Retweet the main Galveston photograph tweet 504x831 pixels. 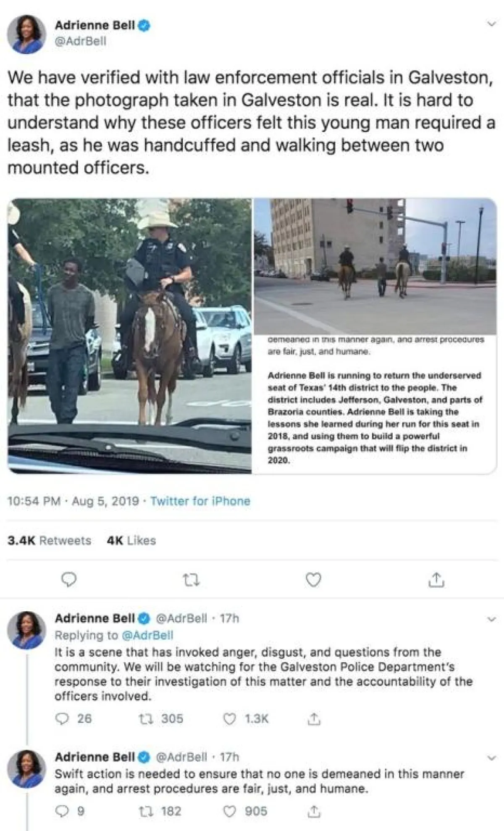[192, 580]
